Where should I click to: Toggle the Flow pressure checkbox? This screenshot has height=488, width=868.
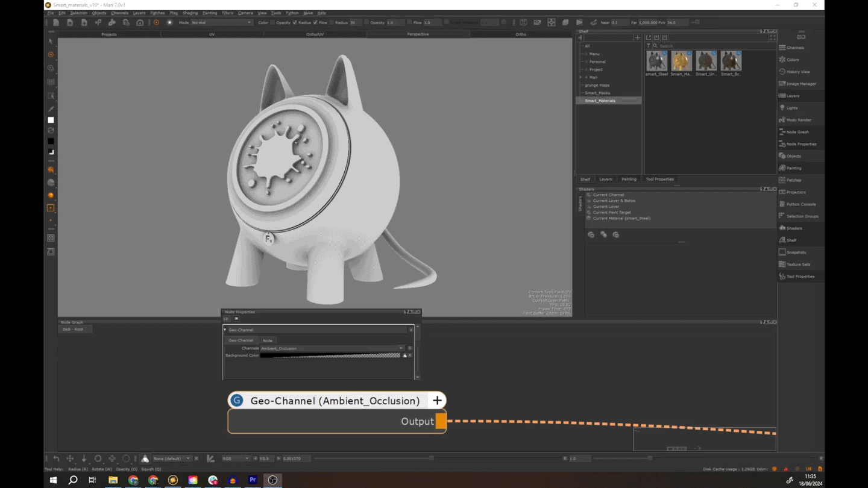315,23
